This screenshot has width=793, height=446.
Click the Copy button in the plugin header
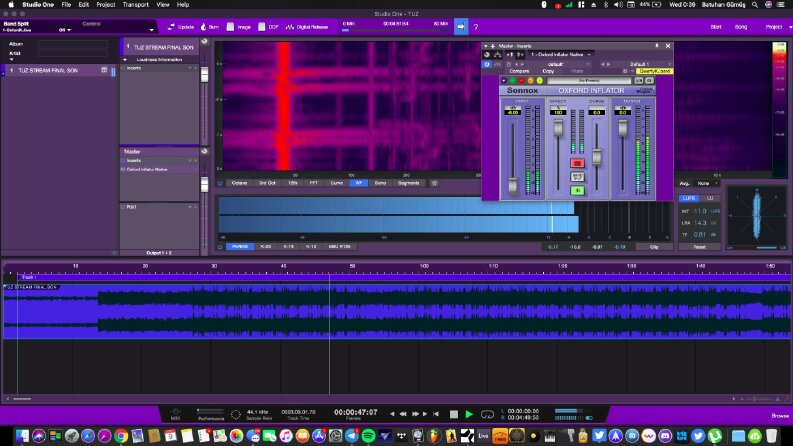[548, 71]
